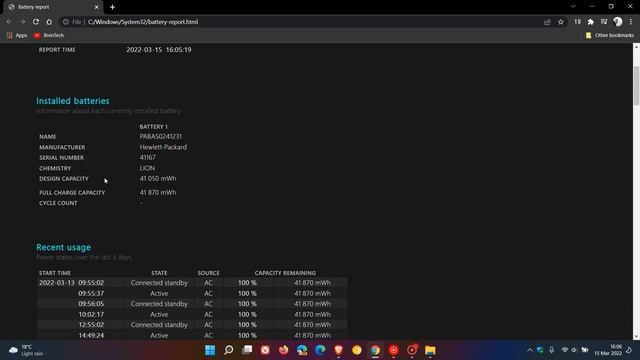640x360 pixels.
Task: Click the page vertical scrollbar thumb
Action: [x=636, y=85]
